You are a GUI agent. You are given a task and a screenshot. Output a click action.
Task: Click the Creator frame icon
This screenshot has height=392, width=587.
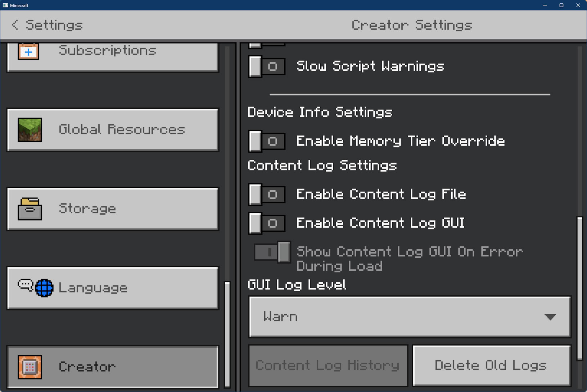click(30, 366)
